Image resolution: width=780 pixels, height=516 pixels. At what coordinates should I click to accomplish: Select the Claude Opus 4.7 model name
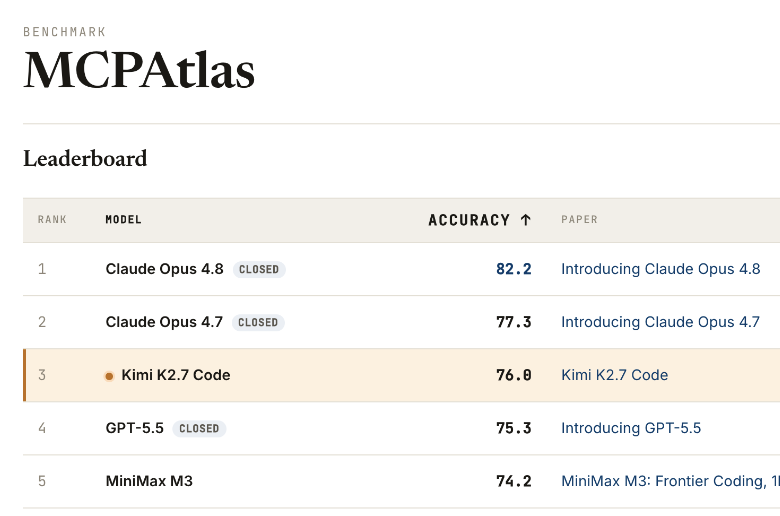[x=164, y=322]
